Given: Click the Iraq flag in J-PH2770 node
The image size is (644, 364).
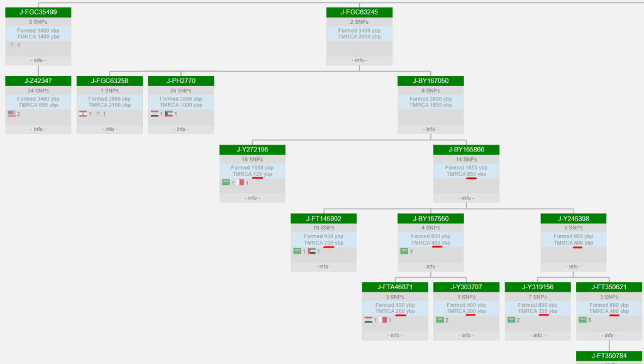Looking at the screenshot, I should tap(154, 114).
